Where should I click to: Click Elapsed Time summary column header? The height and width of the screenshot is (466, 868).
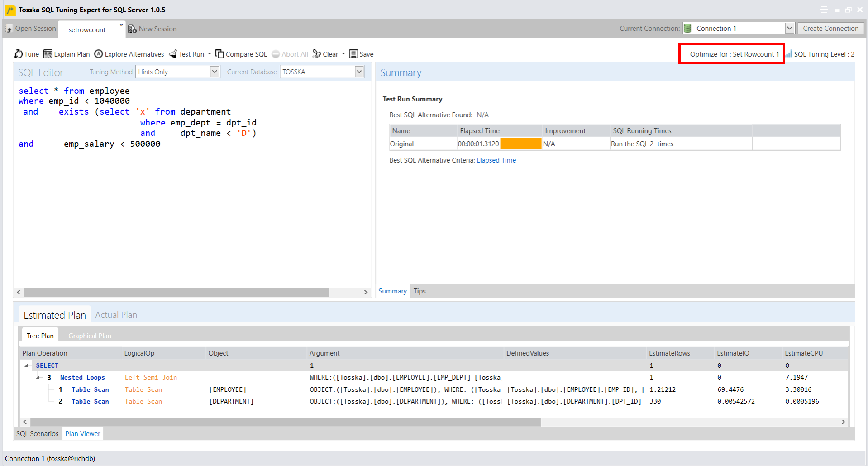tap(499, 130)
